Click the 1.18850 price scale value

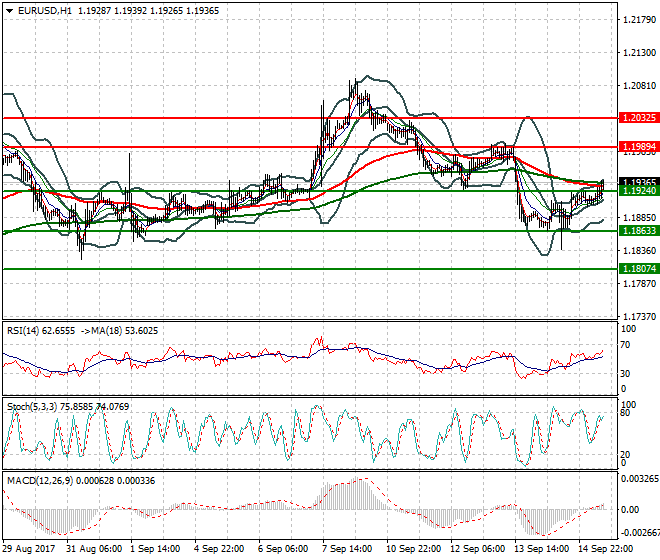pos(639,218)
